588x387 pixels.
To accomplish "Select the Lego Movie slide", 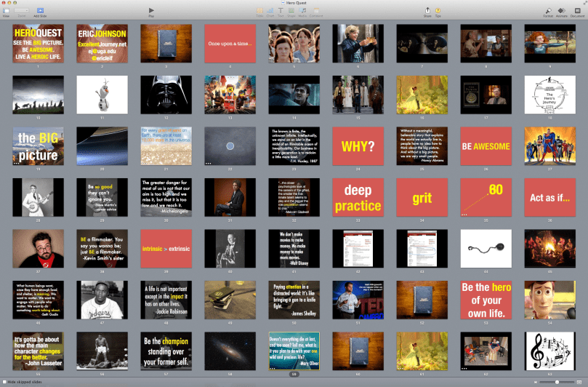I will (230, 95).
